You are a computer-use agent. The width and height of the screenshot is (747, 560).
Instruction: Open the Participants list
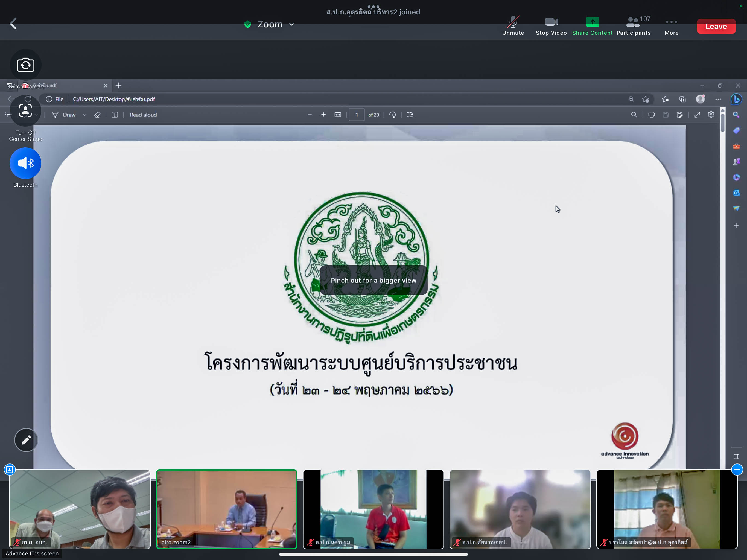634,26
